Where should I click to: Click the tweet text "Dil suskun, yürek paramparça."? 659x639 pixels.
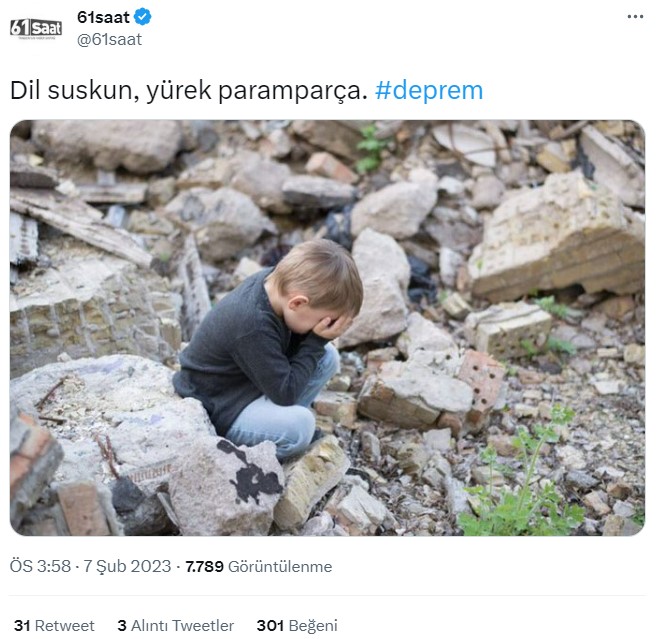click(x=189, y=90)
